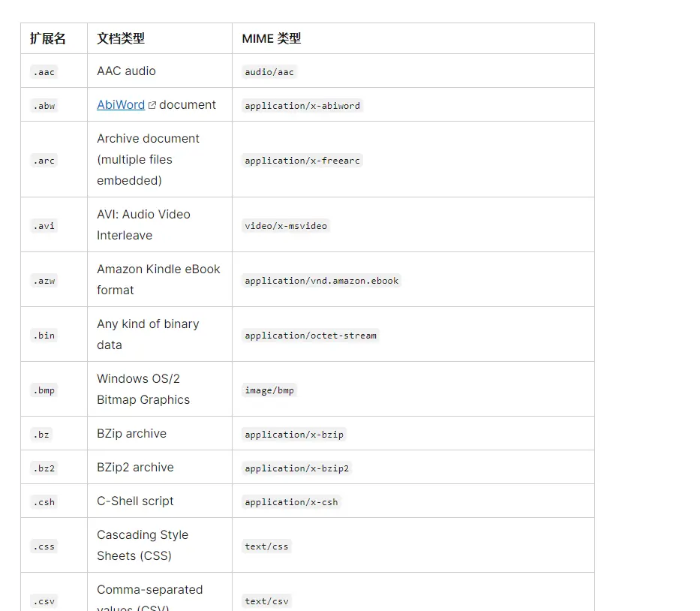
Task: Click the 扩展名 column header
Action: tap(48, 38)
